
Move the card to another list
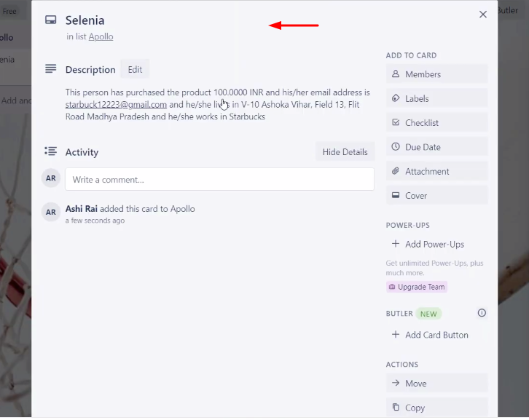tap(437, 384)
